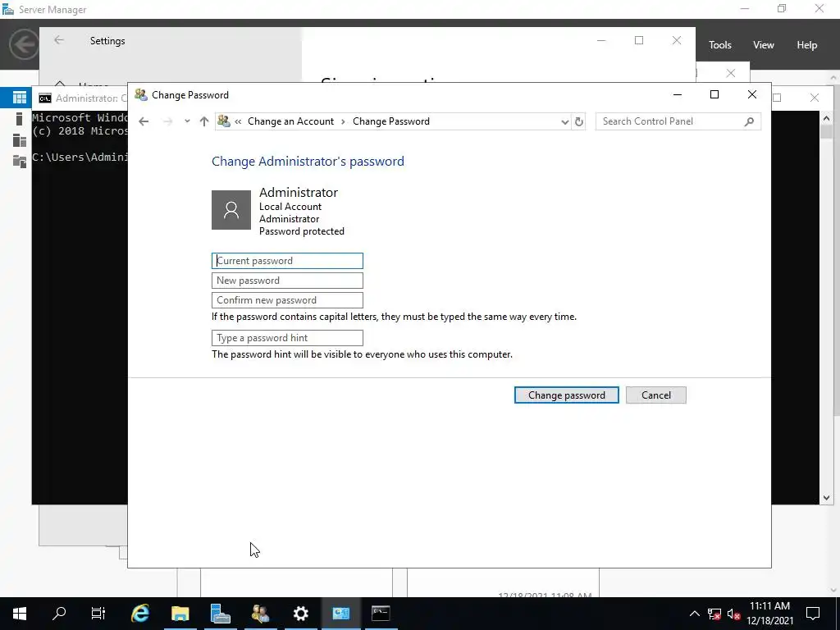Click the Command Prompt window title icon
The width and height of the screenshot is (840, 630).
tap(45, 98)
